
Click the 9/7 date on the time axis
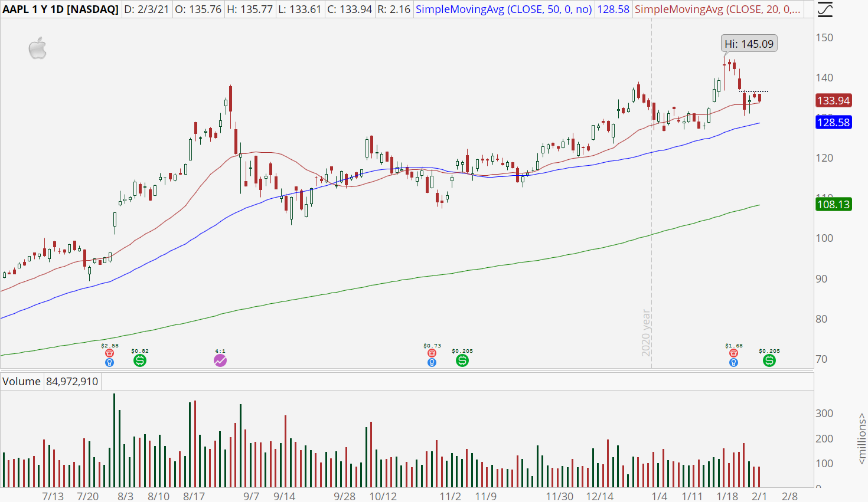coord(252,496)
